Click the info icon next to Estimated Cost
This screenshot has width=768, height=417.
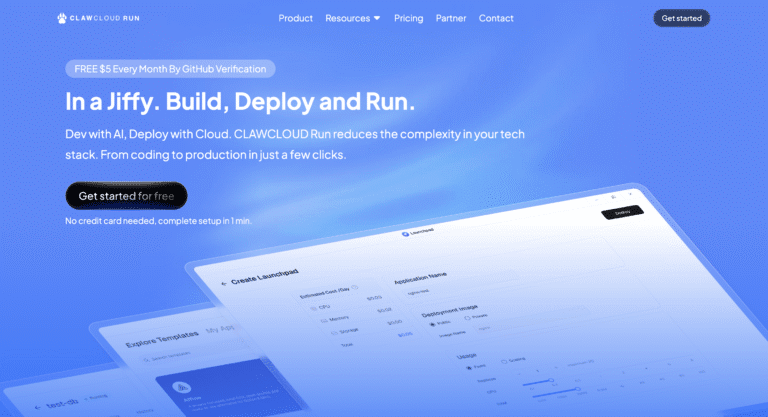(x=354, y=289)
